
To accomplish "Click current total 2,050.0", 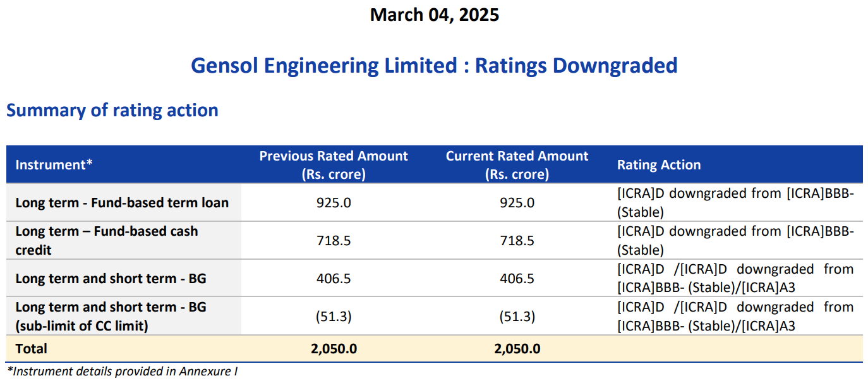I will pos(517,349).
